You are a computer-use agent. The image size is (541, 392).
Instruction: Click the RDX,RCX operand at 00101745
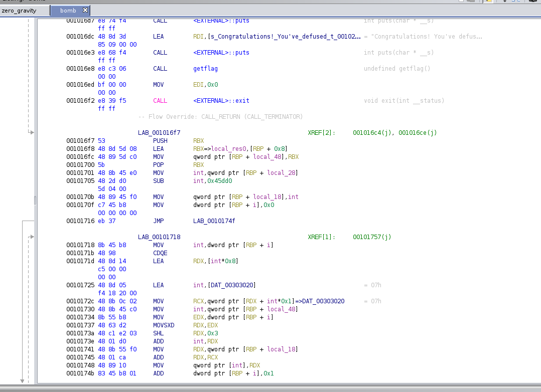click(206, 357)
